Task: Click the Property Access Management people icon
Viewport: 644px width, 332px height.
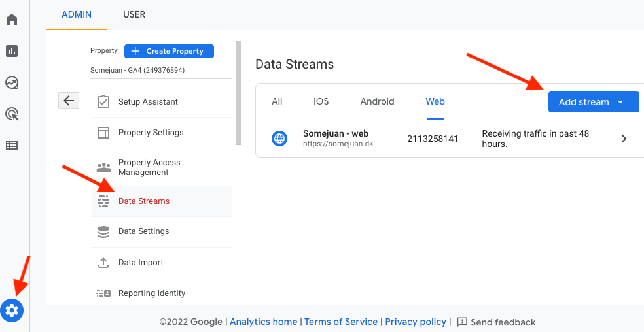Action: click(103, 167)
